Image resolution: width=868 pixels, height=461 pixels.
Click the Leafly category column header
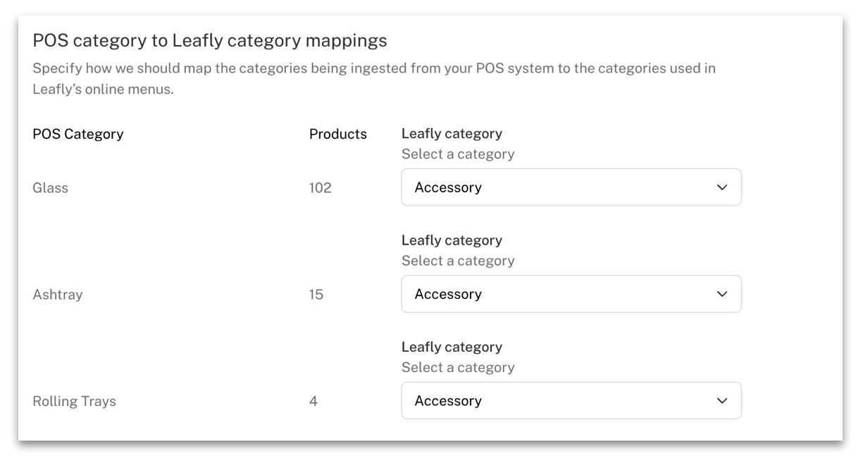point(452,133)
